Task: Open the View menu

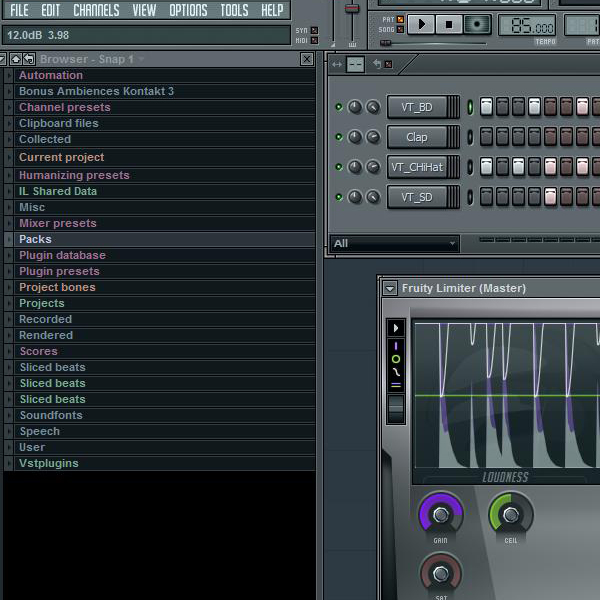Action: pyautogui.click(x=144, y=10)
